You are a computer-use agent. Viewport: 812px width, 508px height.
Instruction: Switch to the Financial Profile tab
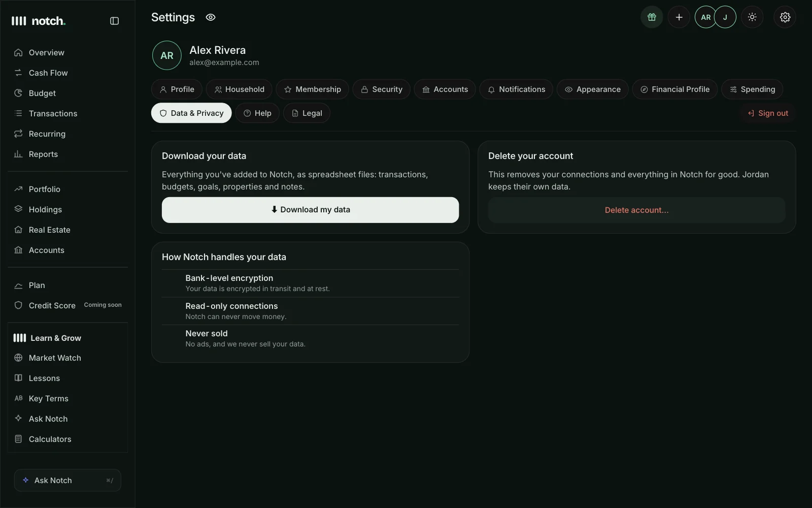674,89
